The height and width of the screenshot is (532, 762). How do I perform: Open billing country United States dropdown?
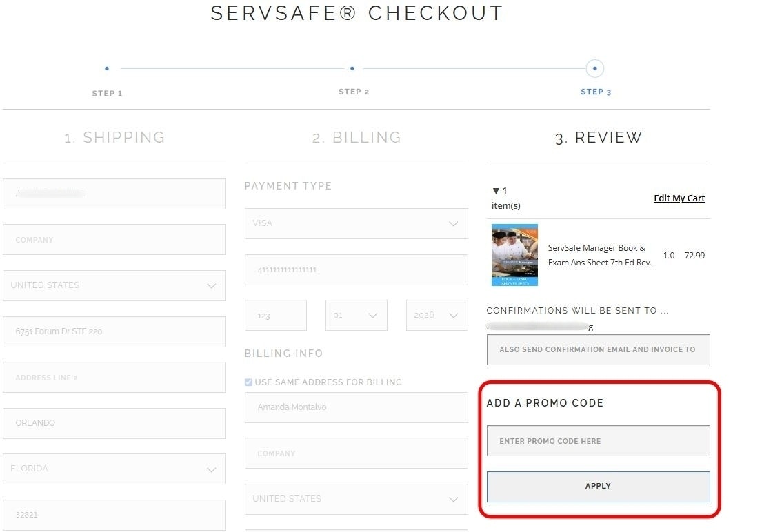(x=356, y=499)
